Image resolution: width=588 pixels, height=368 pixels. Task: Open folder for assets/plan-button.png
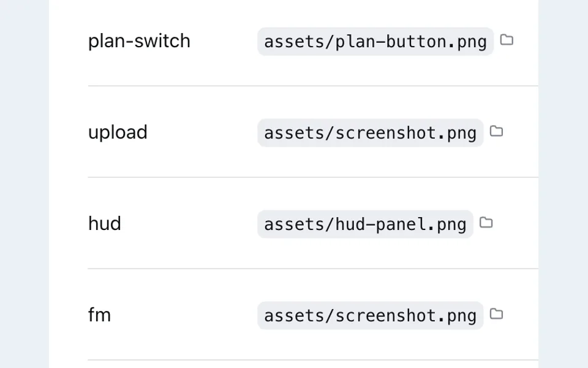pos(507,40)
